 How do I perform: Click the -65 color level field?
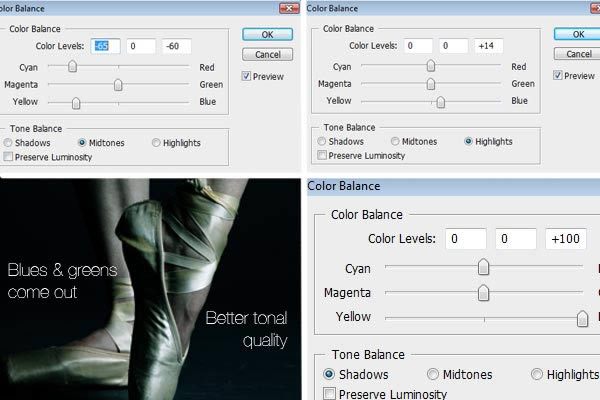pos(105,46)
